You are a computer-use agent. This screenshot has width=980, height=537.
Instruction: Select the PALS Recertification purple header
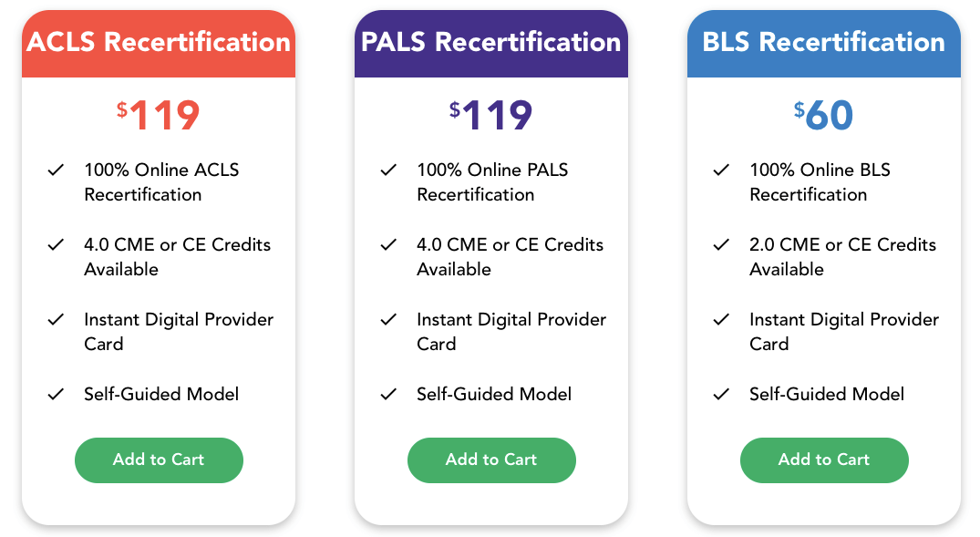click(x=491, y=44)
